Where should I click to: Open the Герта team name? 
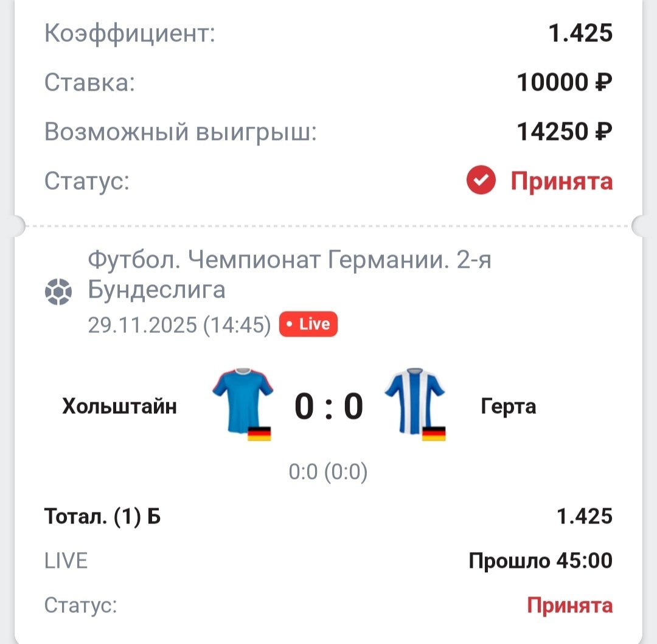pyautogui.click(x=509, y=406)
